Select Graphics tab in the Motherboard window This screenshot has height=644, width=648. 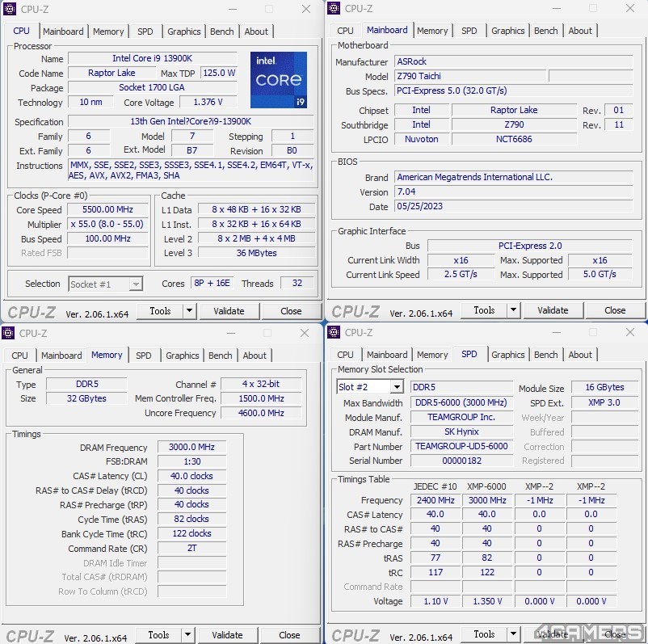[x=508, y=31]
